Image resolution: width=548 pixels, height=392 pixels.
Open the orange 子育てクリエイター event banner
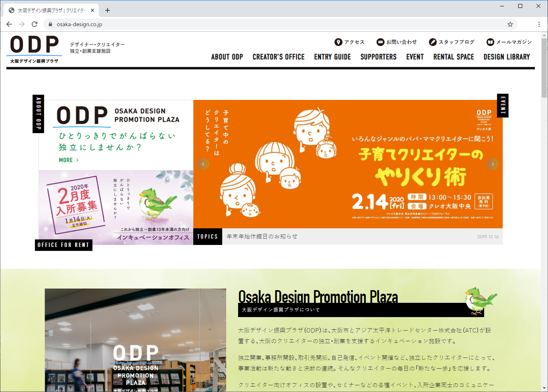[x=348, y=164]
